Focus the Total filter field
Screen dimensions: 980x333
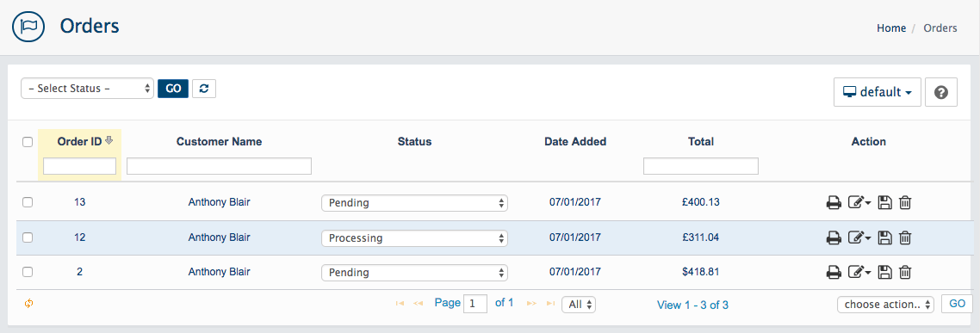point(701,166)
